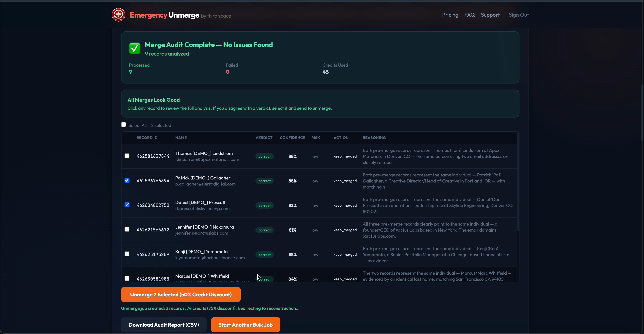Click the CONFIDENCE column header
The image size is (644, 334).
(293, 138)
